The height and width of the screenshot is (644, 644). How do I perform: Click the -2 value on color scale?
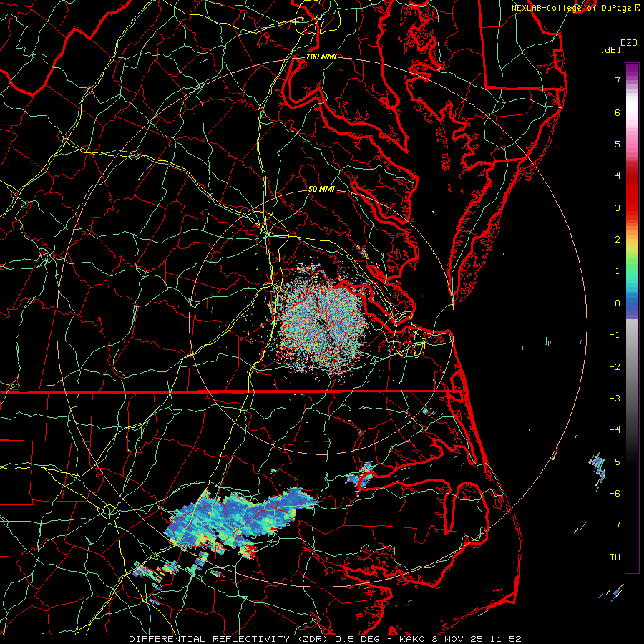615,367
